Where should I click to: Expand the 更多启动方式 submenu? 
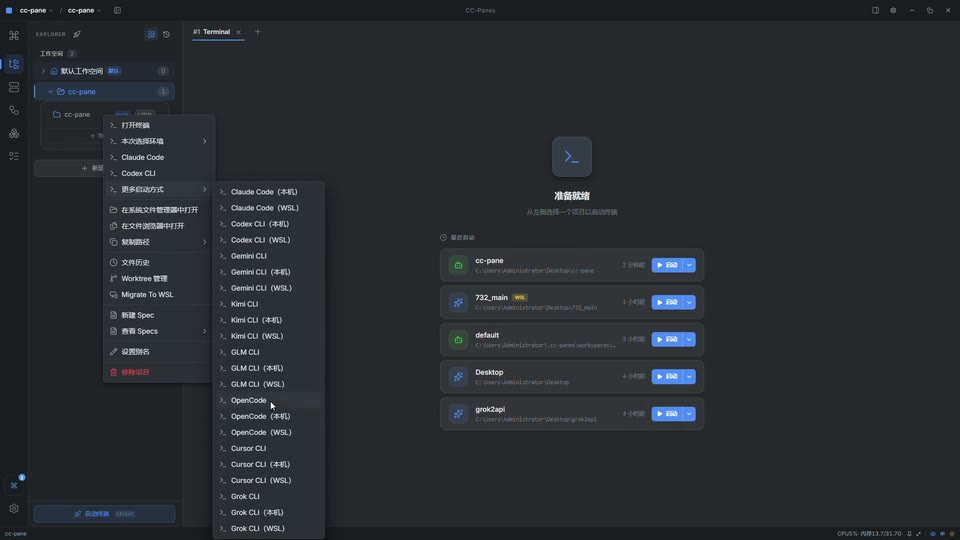click(159, 189)
